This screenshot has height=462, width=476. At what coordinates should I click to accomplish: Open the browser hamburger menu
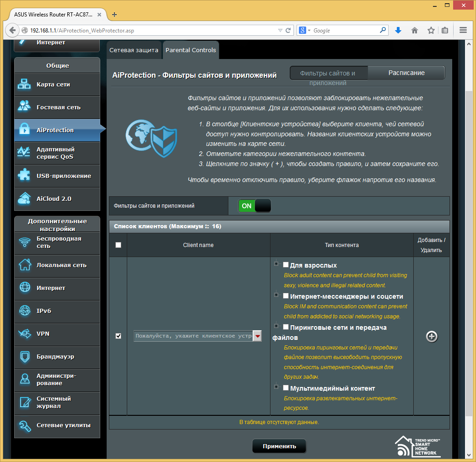coord(463,30)
